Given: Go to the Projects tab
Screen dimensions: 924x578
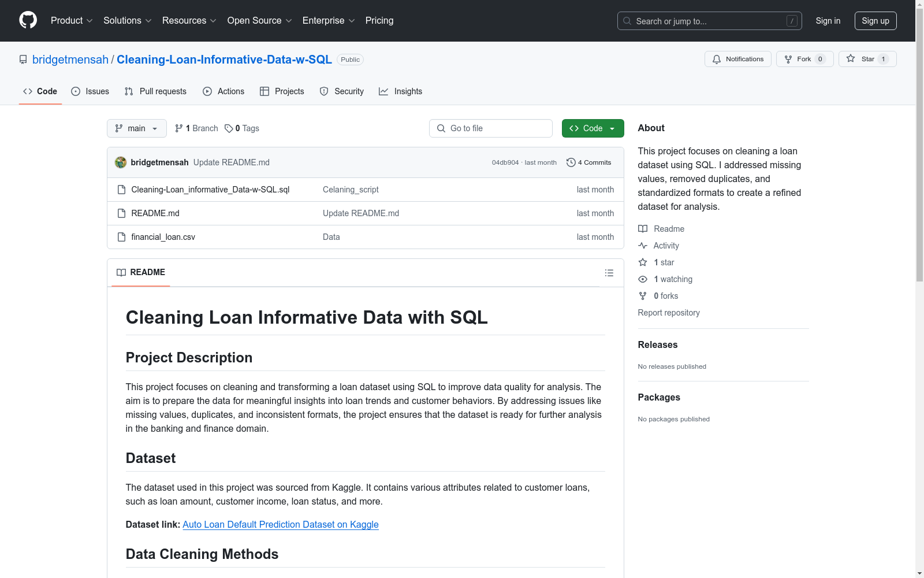Looking at the screenshot, I should pyautogui.click(x=282, y=91).
